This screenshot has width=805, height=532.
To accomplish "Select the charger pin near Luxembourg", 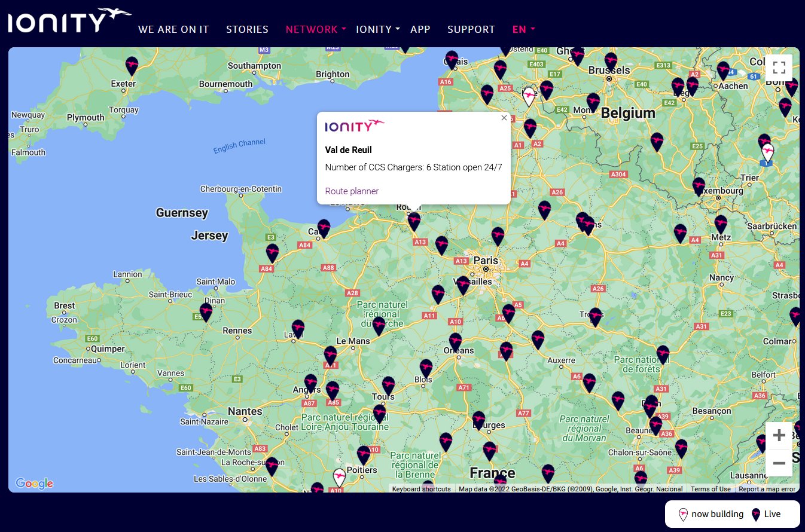I will [x=699, y=186].
